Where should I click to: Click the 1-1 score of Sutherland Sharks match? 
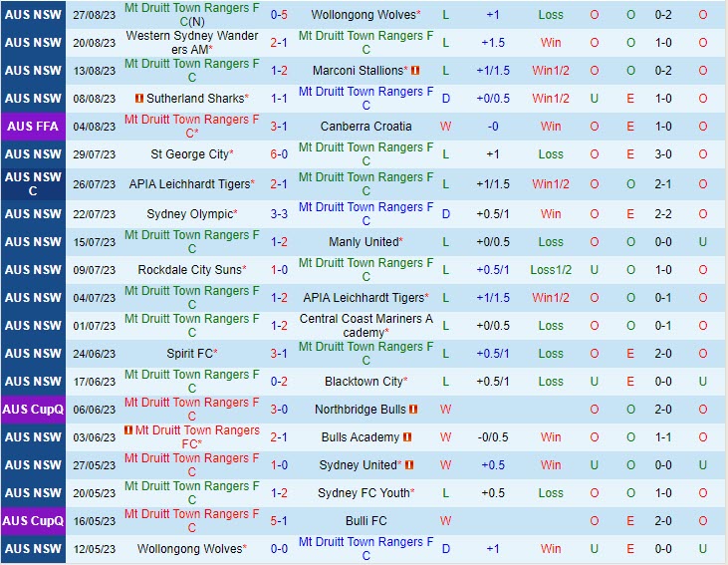click(279, 99)
